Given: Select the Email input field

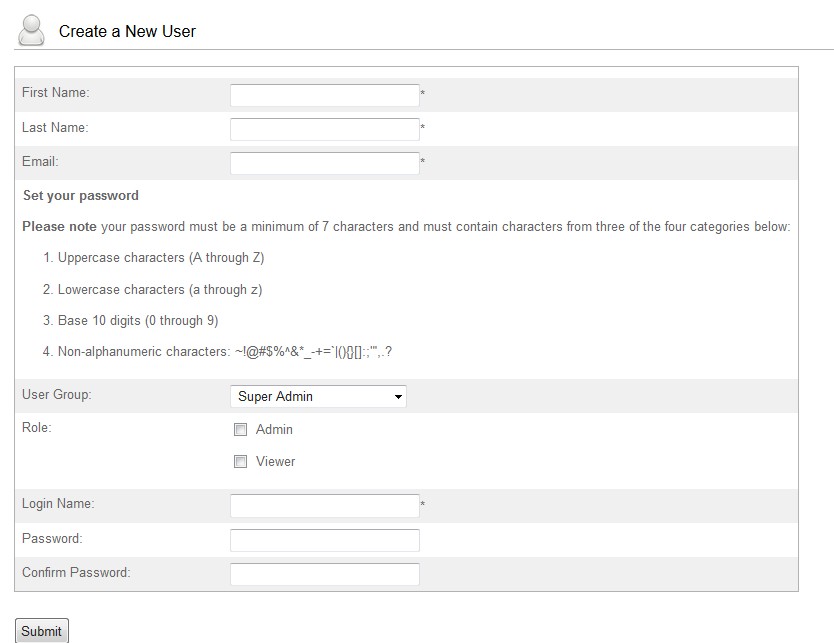Looking at the screenshot, I should (324, 163).
